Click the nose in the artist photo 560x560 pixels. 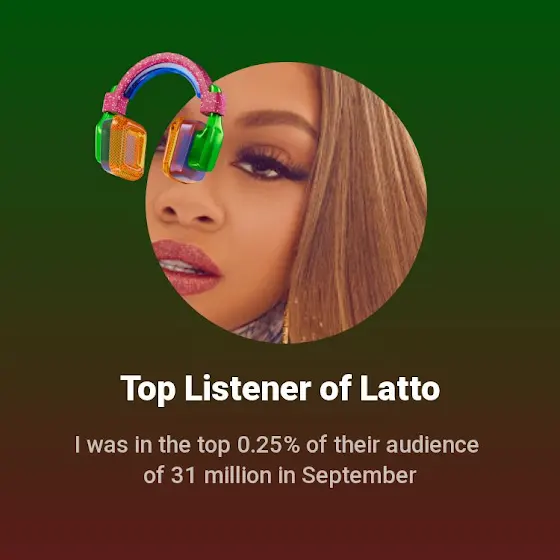[x=189, y=207]
